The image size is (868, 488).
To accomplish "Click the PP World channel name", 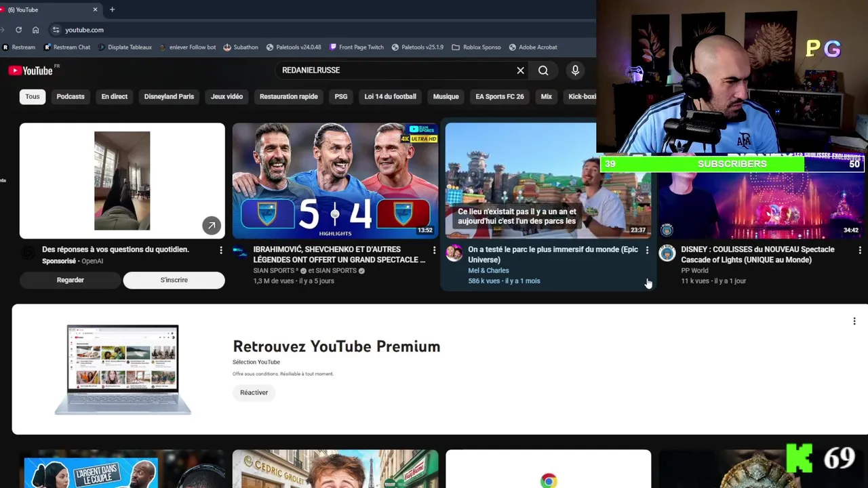I will 694,270.
